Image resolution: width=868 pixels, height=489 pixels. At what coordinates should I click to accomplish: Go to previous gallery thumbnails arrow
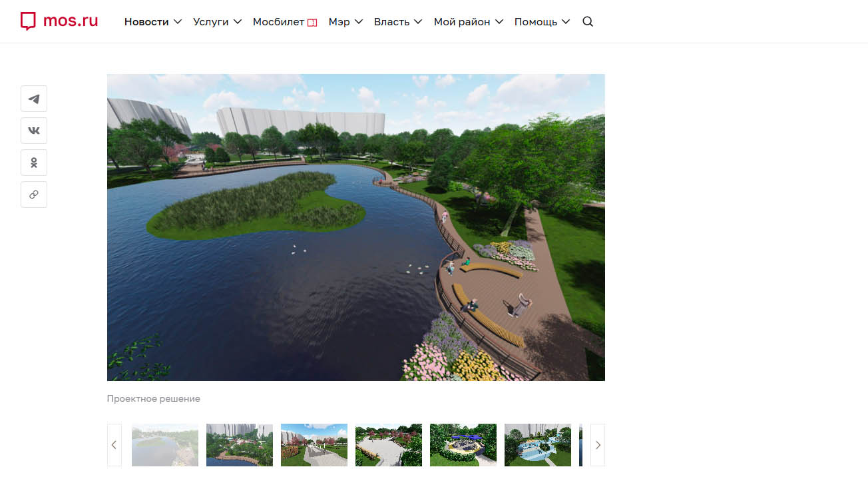point(114,445)
